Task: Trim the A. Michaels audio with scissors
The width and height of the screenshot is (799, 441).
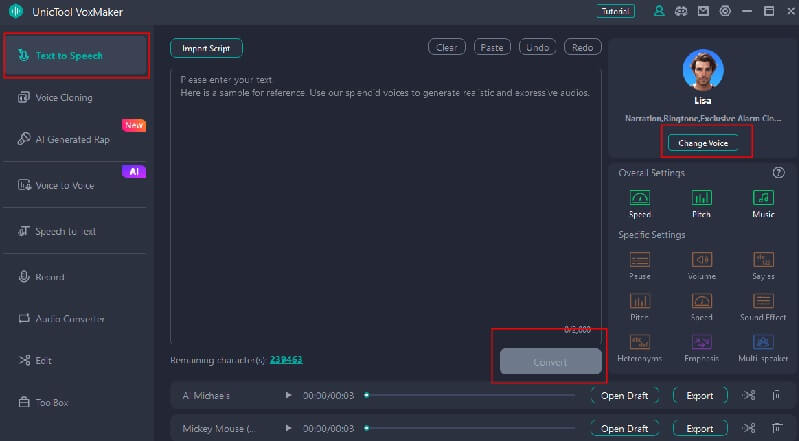Action: tap(749, 396)
